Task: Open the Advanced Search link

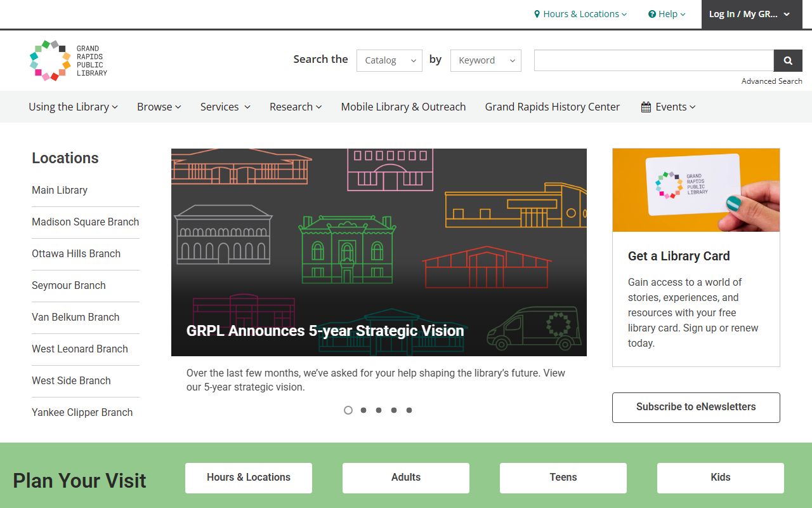Action: click(771, 81)
